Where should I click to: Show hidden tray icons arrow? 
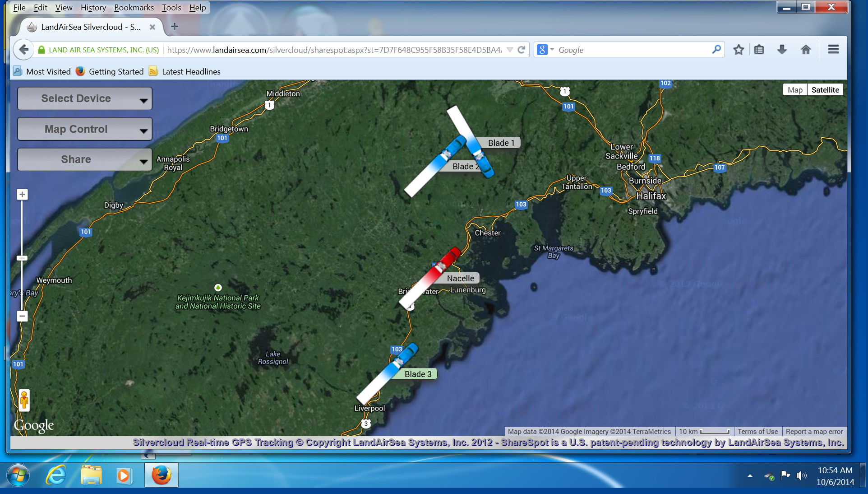[x=750, y=475]
